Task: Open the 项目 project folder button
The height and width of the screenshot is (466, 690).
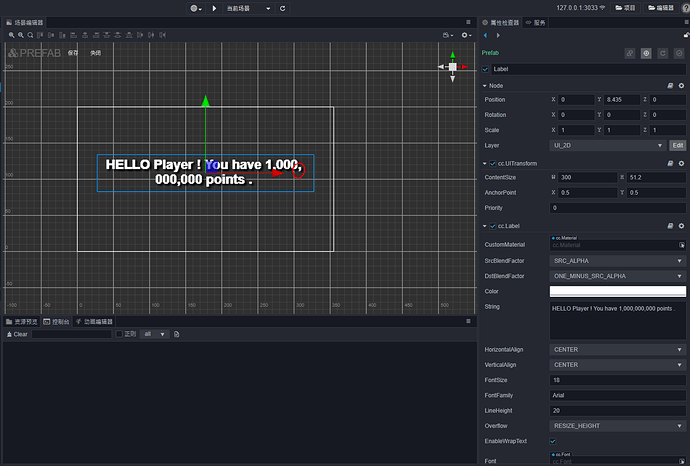Action: [x=625, y=8]
